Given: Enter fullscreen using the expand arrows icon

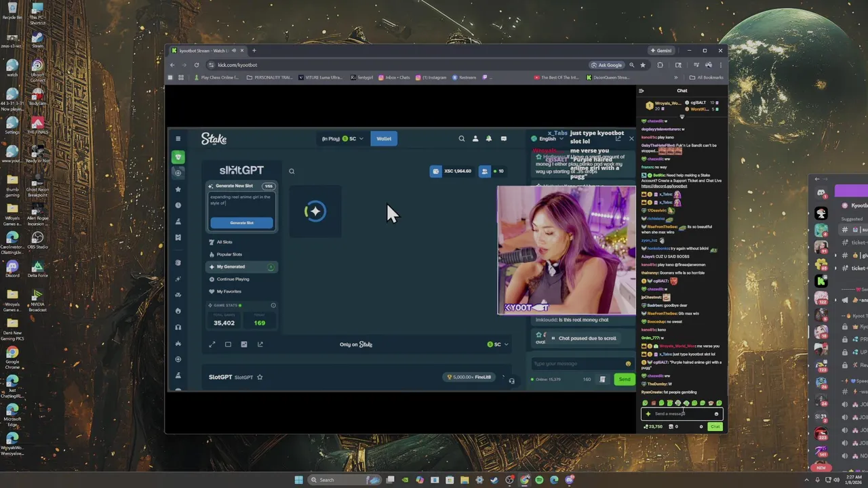Looking at the screenshot, I should point(212,344).
